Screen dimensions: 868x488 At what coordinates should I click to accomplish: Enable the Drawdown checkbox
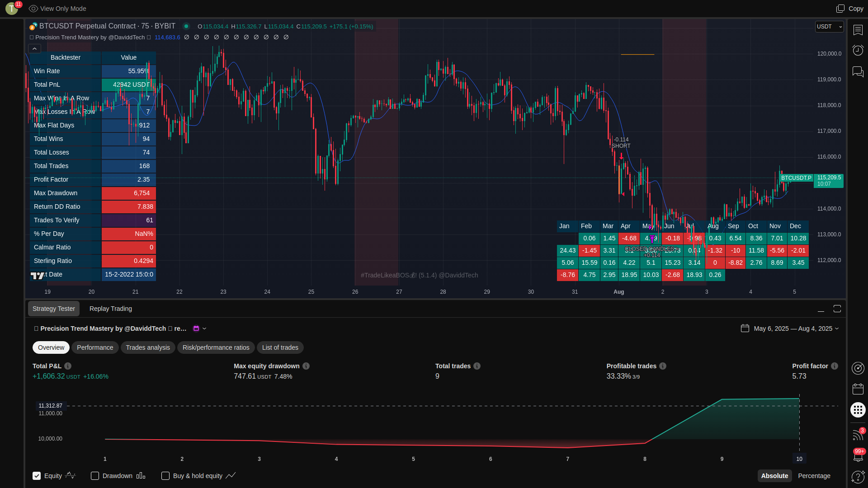point(95,476)
